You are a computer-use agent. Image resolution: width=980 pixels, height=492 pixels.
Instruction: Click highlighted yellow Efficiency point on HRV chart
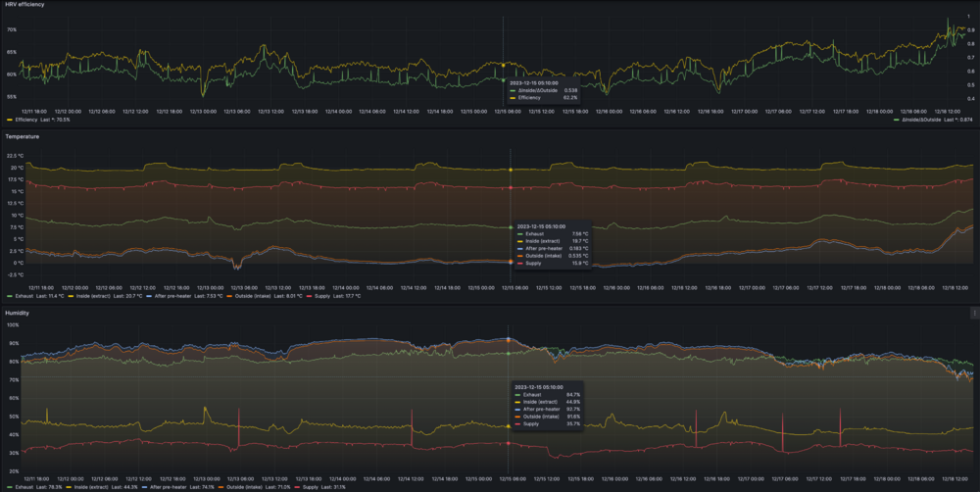[x=504, y=66]
